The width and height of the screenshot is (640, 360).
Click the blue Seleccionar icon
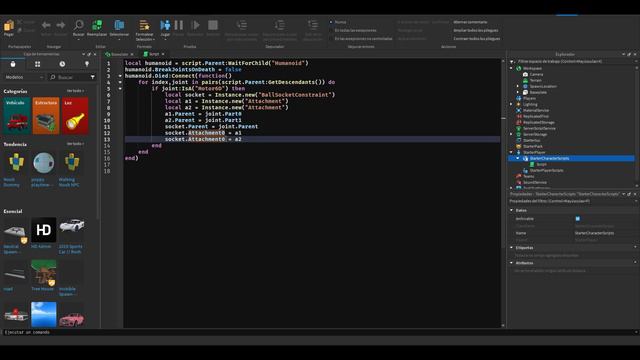pyautogui.click(x=119, y=25)
